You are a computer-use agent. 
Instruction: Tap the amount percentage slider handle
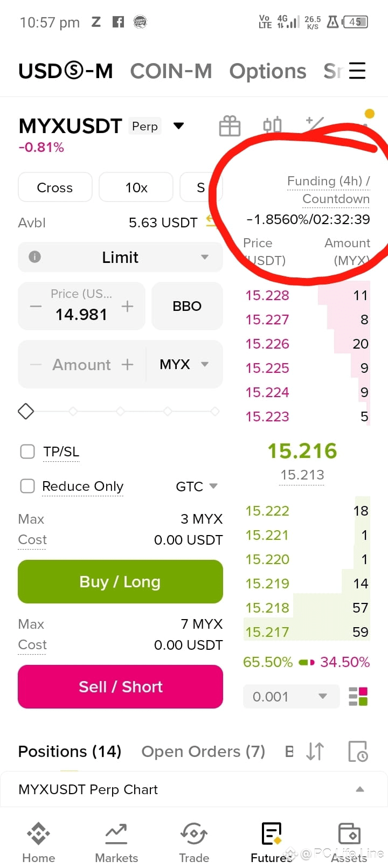tap(26, 412)
